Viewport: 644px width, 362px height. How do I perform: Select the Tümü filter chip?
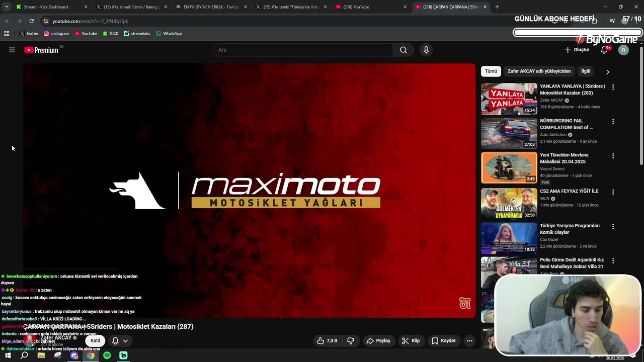[x=491, y=71]
